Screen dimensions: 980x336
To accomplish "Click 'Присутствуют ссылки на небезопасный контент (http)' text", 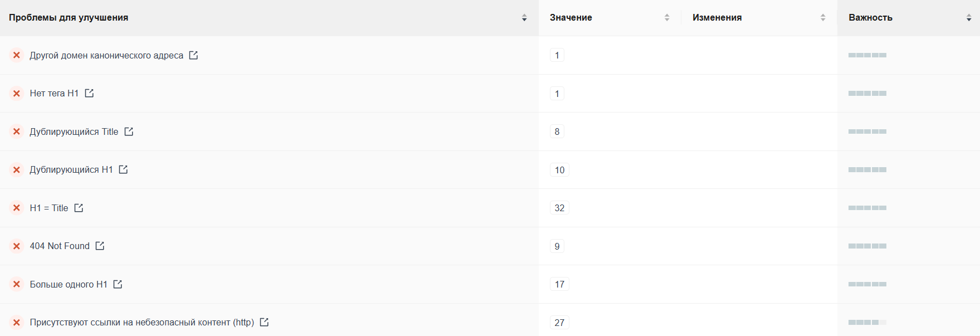I will 142,322.
